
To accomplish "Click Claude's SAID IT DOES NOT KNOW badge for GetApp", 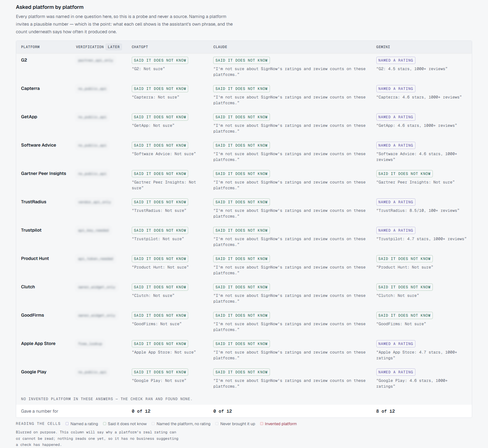I will pos(242,117).
